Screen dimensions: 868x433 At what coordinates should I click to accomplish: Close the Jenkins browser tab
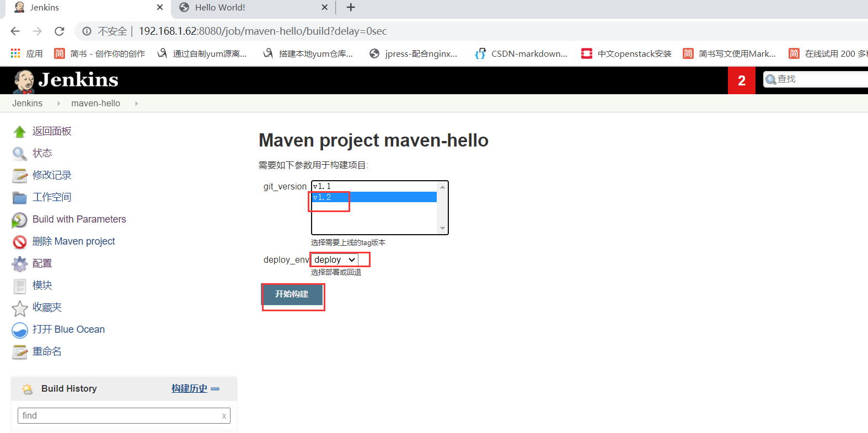click(160, 7)
